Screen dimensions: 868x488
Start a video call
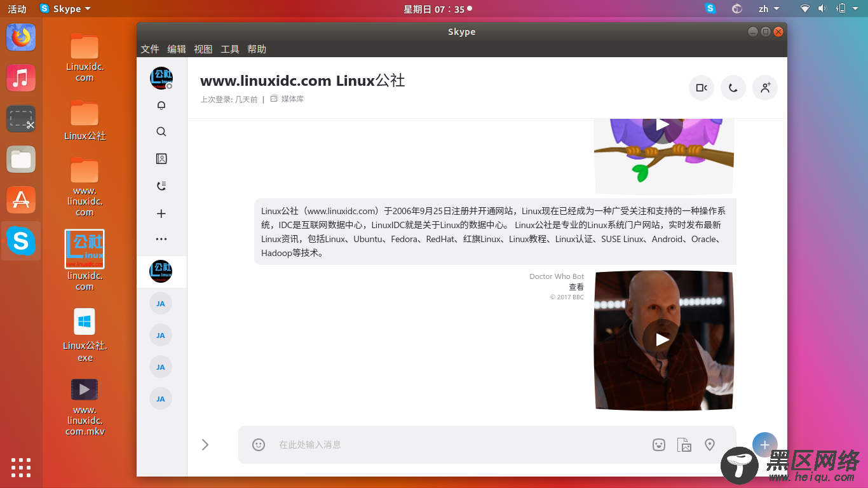point(702,88)
